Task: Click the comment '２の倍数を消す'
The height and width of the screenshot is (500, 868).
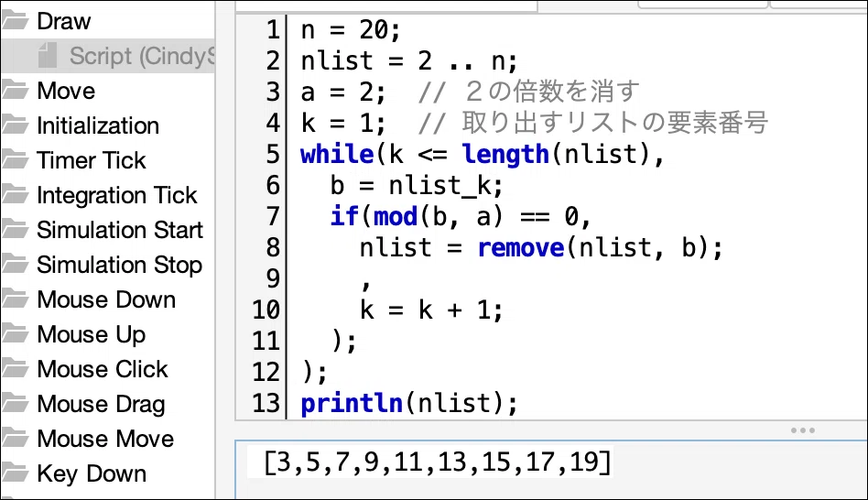Action: click(552, 92)
